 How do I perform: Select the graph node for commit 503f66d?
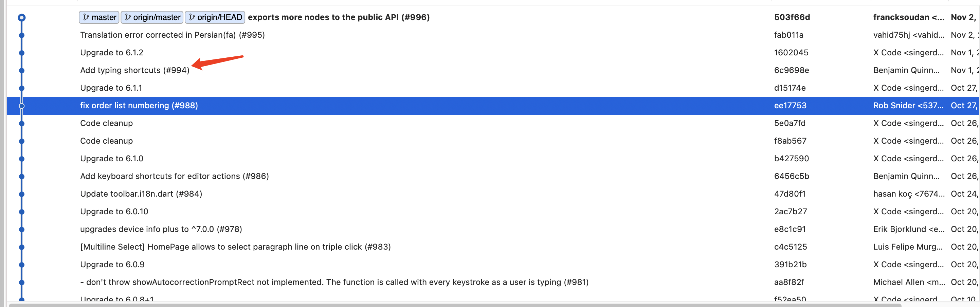point(22,17)
